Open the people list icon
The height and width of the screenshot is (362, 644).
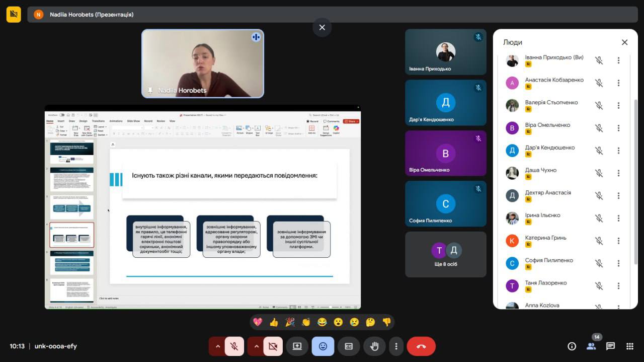[x=591, y=346]
